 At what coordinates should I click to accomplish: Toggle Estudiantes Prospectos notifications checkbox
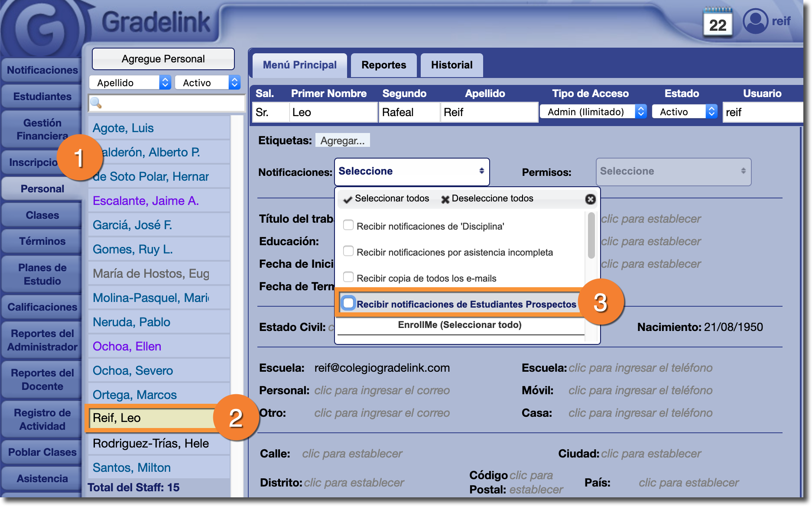click(x=348, y=303)
